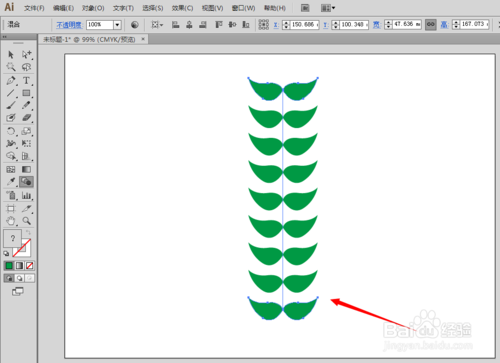500x363 pixels.
Task: Click the Fill box with question mark
Action: 12,238
